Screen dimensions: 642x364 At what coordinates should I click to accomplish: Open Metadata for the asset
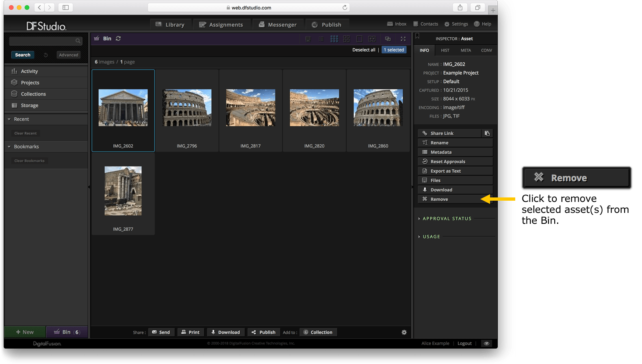[455, 152]
